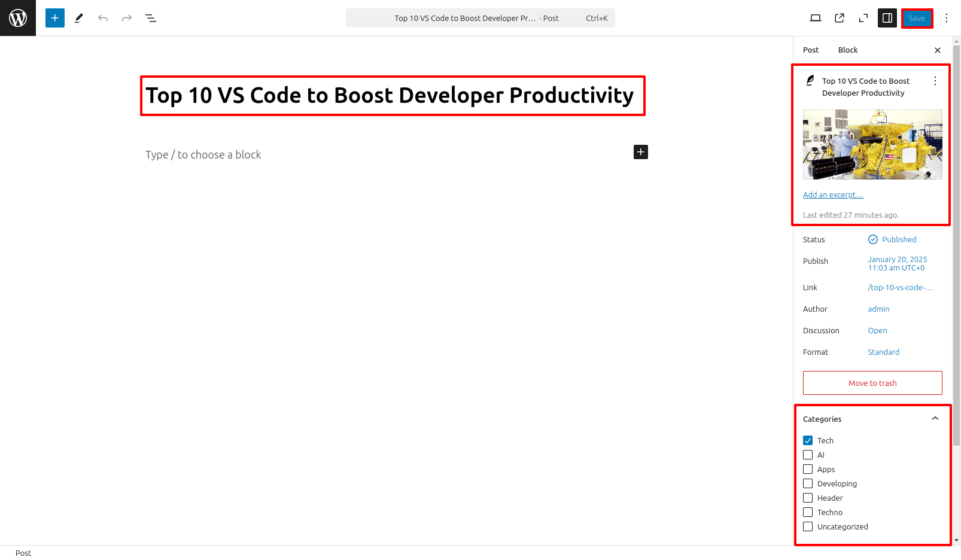The image size is (961, 560).
Task: Open the laptop device preview menu
Action: pyautogui.click(x=816, y=18)
